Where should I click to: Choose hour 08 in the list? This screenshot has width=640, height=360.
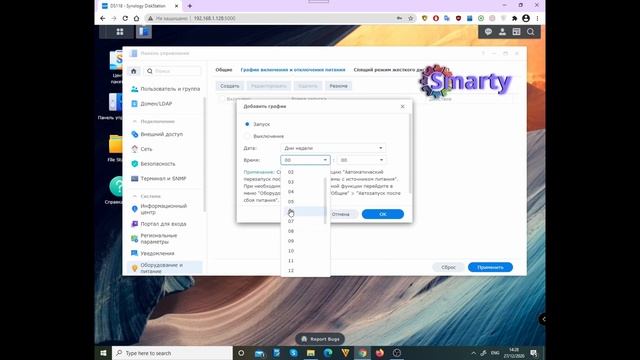click(x=304, y=231)
